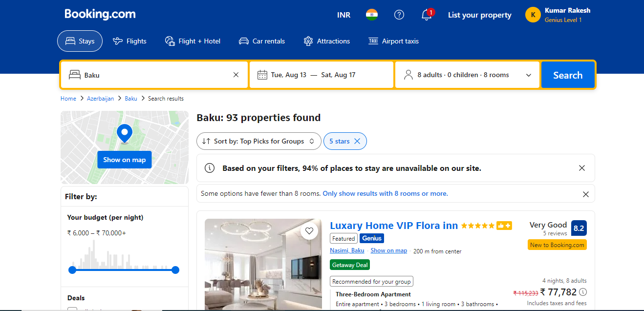Click the 8.2 review score badge

(x=579, y=228)
